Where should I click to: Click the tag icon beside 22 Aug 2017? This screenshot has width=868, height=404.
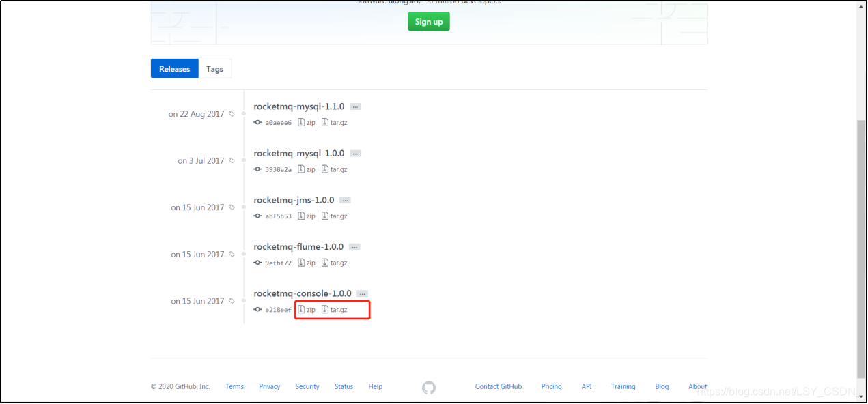[232, 113]
